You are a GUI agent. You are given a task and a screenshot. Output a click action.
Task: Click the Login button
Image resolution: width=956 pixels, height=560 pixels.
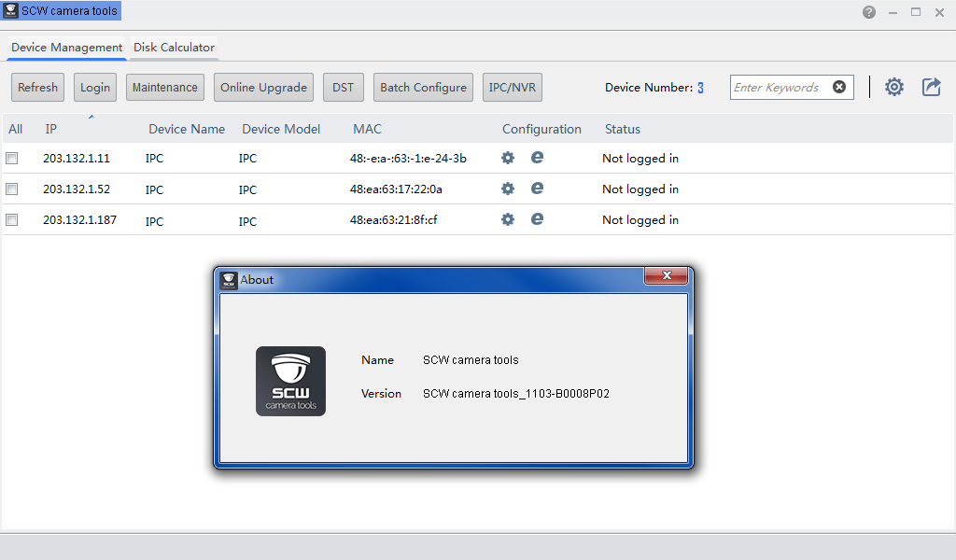[95, 87]
